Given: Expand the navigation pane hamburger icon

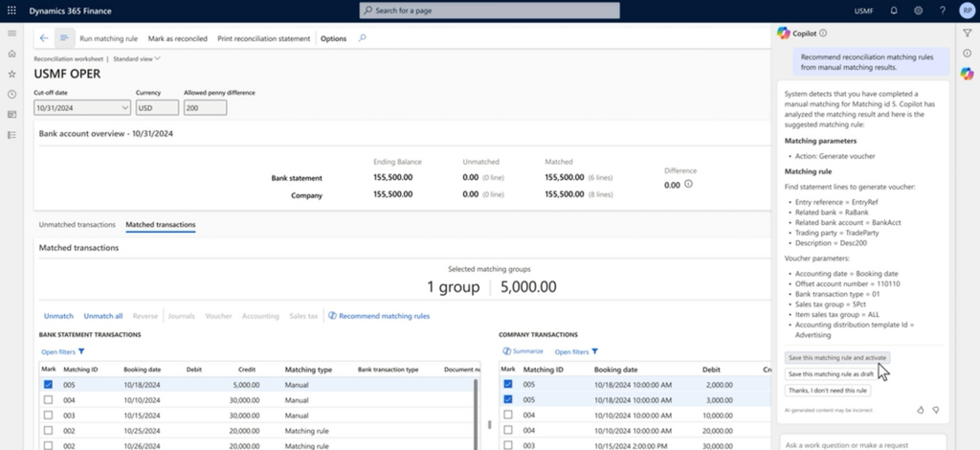Looking at the screenshot, I should [x=11, y=34].
